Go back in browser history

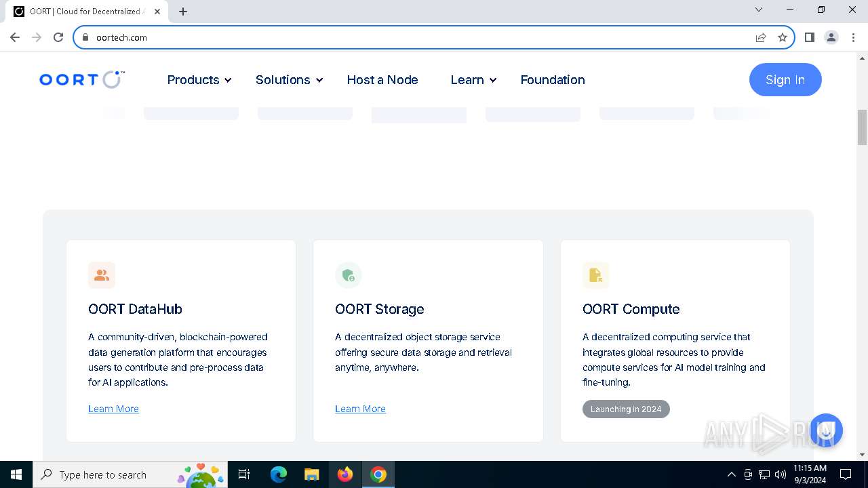pos(15,37)
